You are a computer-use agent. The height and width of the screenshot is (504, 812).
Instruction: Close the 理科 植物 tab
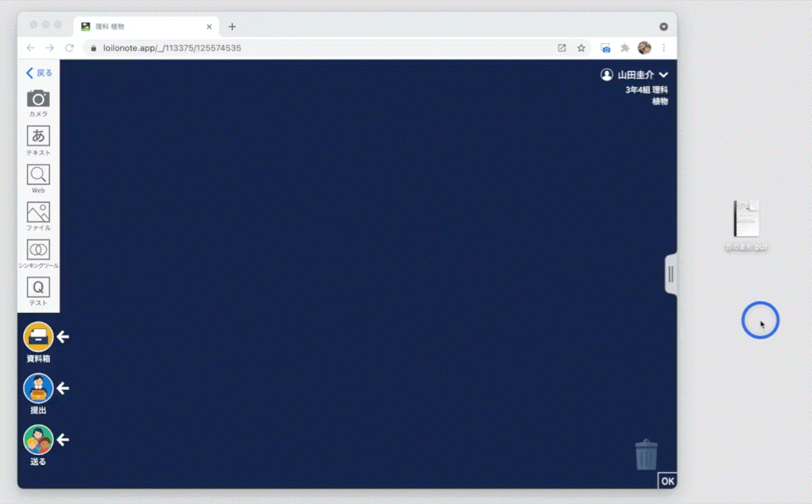[209, 26]
